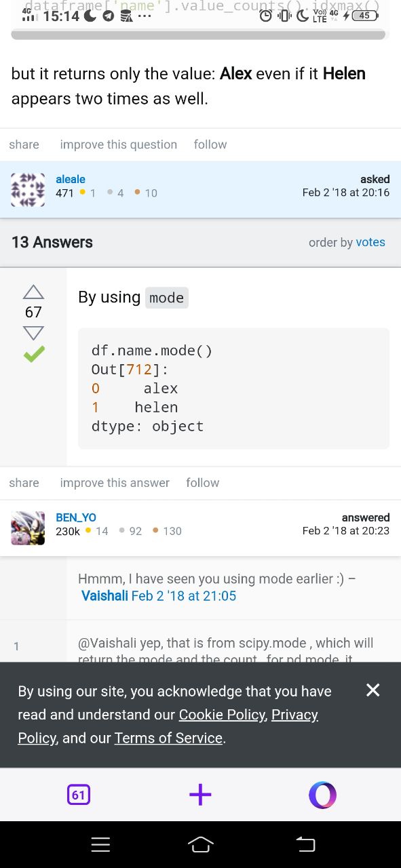The width and height of the screenshot is (401, 868).
Task: Open the browser tabs counter showing 61
Action: (79, 795)
